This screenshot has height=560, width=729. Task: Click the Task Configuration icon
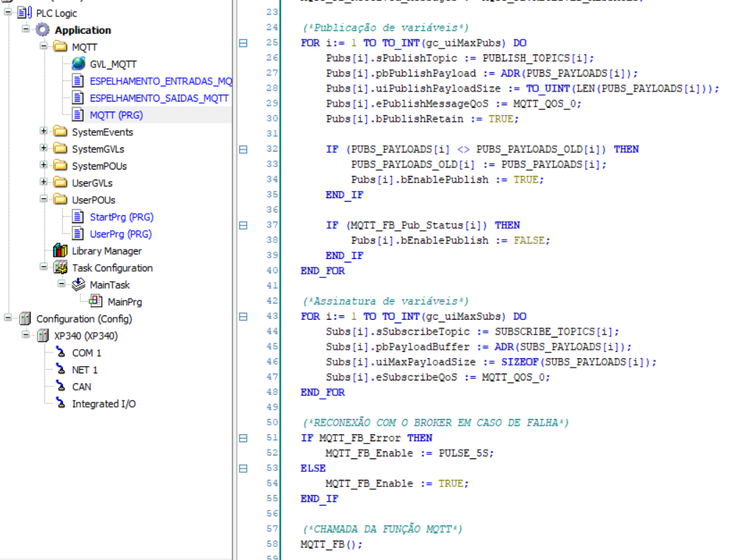(x=60, y=268)
